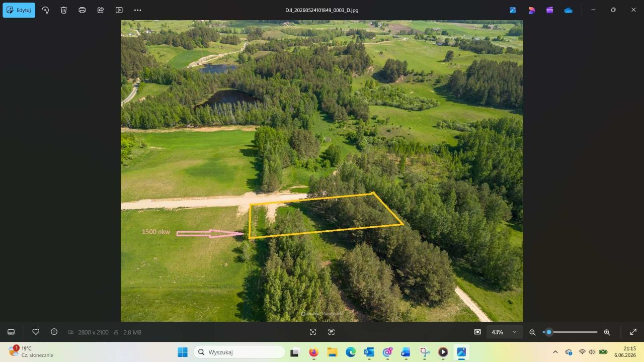This screenshot has height=362, width=644.
Task: Start slideshow with the play-frame icon
Action: click(x=119, y=10)
